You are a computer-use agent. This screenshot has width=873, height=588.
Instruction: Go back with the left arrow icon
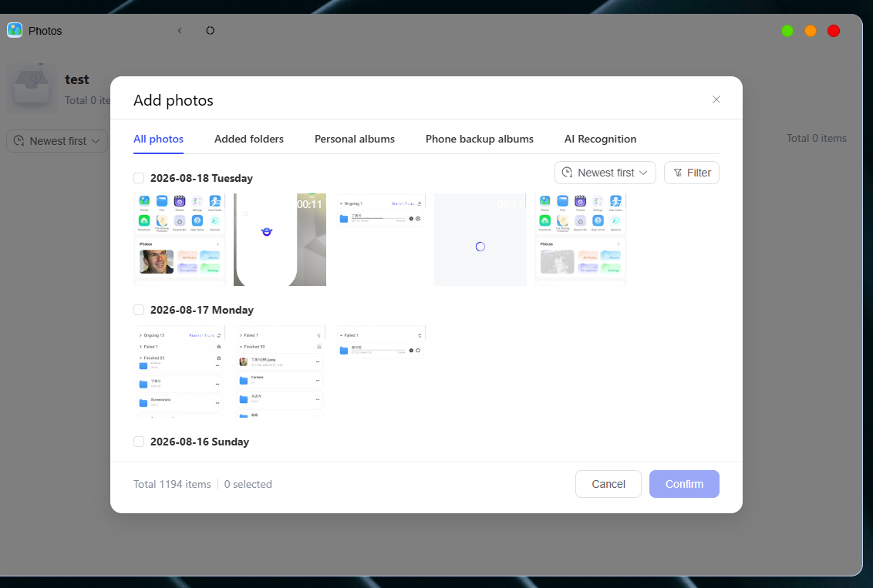point(180,31)
